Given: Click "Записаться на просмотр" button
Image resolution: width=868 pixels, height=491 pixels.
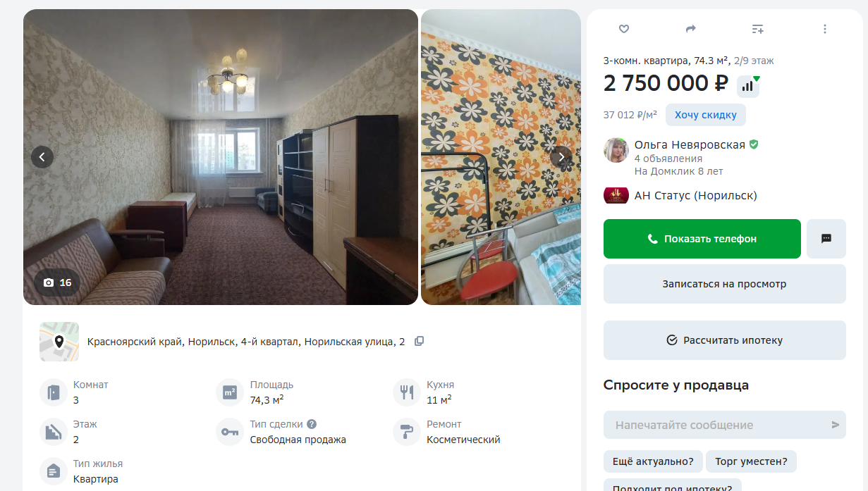Looking at the screenshot, I should pyautogui.click(x=725, y=284).
